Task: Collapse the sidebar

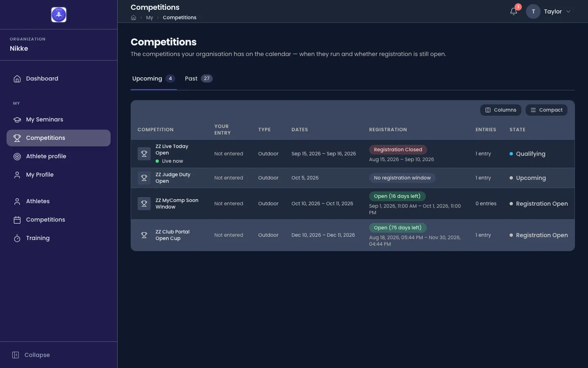Action: click(31, 355)
